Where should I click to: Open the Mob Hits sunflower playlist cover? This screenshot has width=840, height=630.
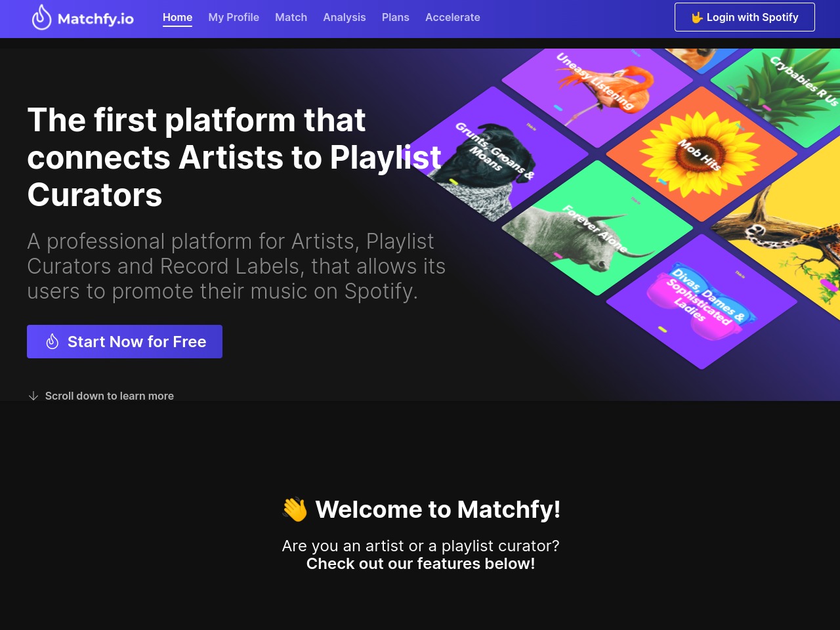701,155
